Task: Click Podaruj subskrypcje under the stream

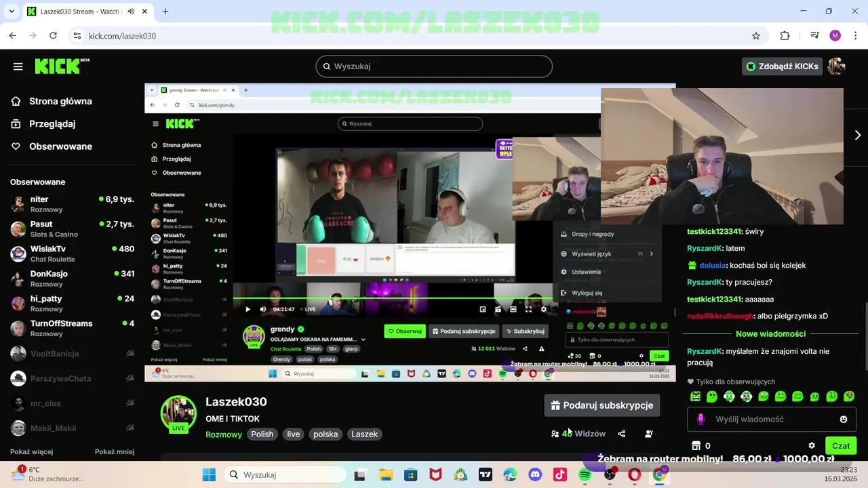Action: point(602,405)
